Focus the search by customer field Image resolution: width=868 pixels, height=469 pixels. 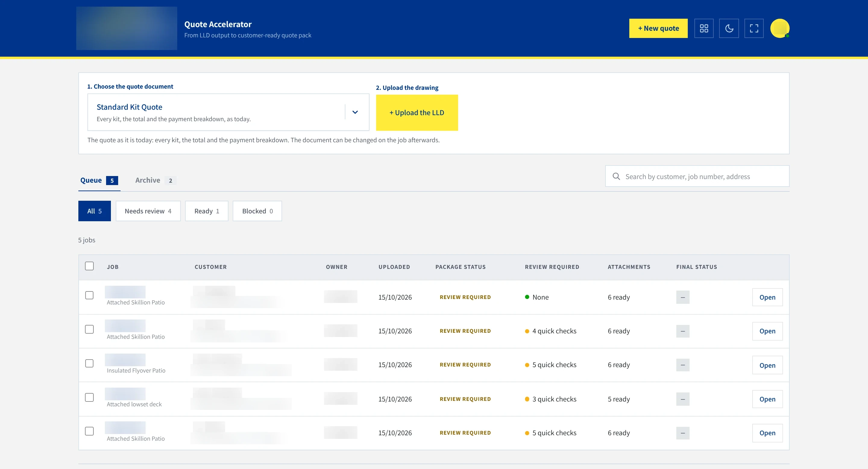[697, 176]
